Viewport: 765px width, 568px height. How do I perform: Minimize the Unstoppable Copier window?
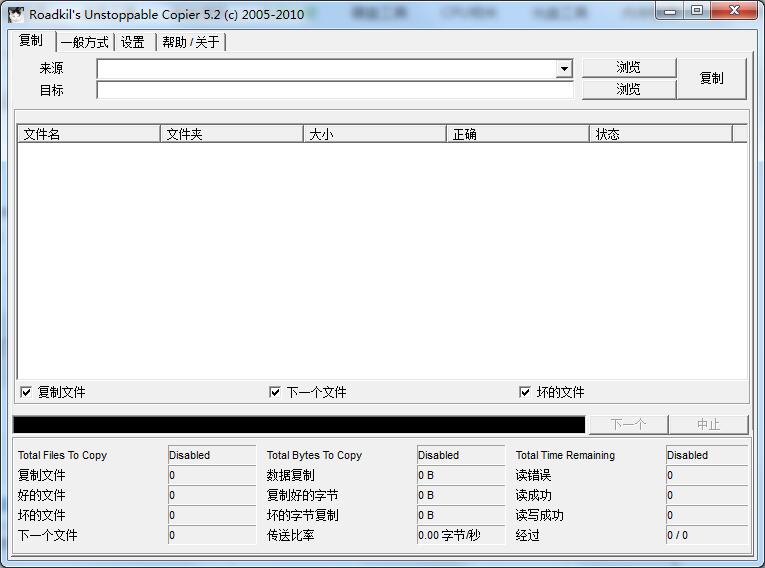[670, 11]
